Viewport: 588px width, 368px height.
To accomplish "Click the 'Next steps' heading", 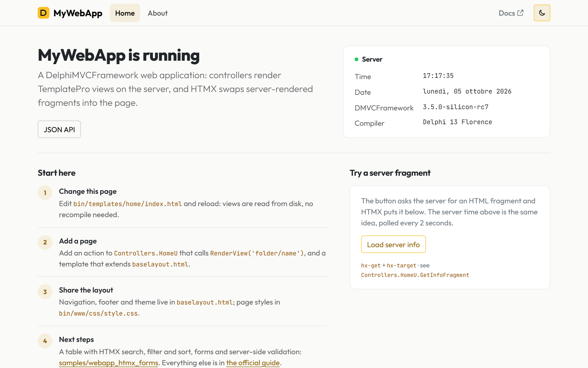I will pyautogui.click(x=76, y=339).
